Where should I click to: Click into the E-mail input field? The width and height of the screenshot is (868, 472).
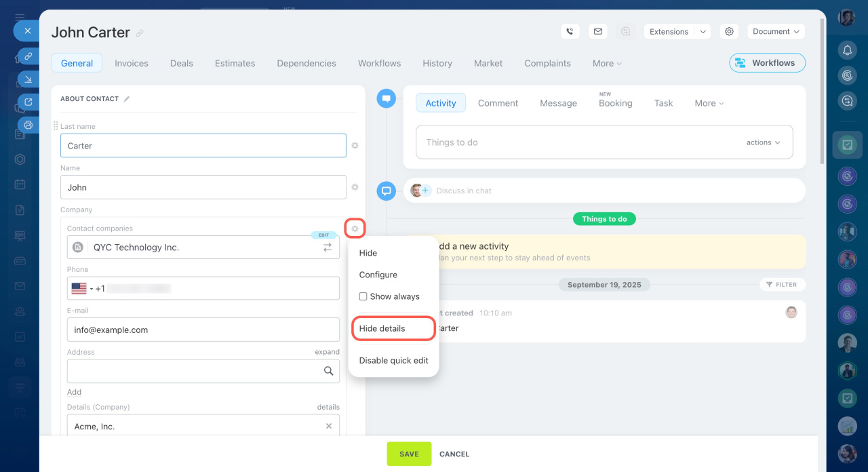tap(203, 330)
